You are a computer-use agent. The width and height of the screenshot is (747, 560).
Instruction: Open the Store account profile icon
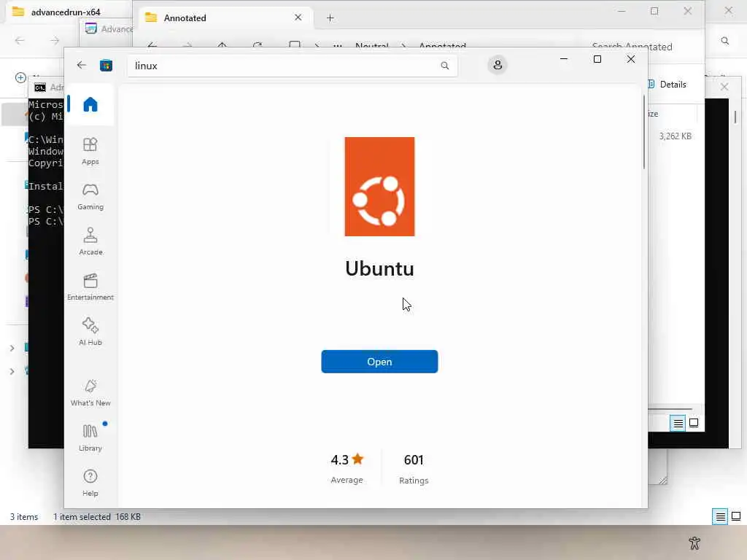(498, 65)
